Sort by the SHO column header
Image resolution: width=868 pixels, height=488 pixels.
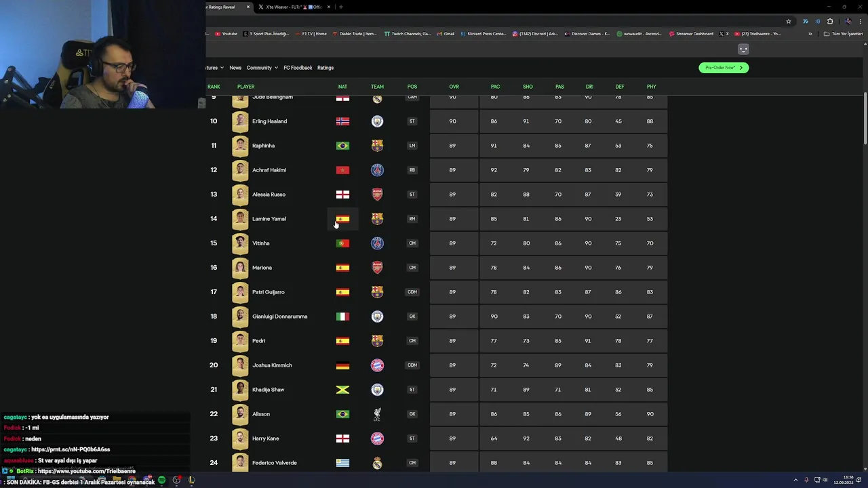pyautogui.click(x=528, y=87)
